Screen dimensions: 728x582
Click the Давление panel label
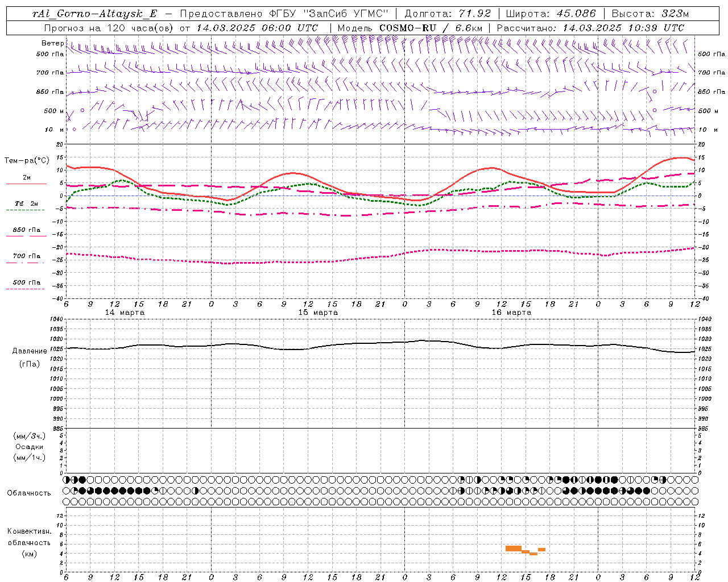point(30,351)
